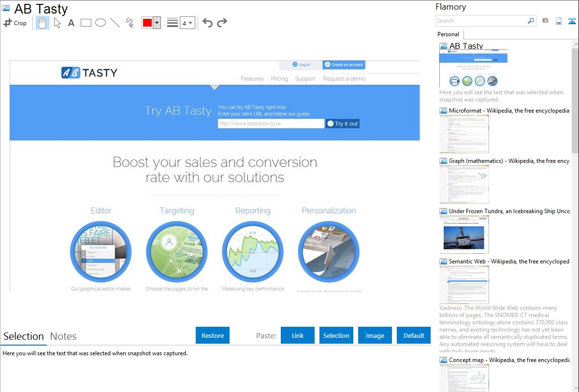Paste as Link
The height and width of the screenshot is (392, 579).
pos(298,335)
